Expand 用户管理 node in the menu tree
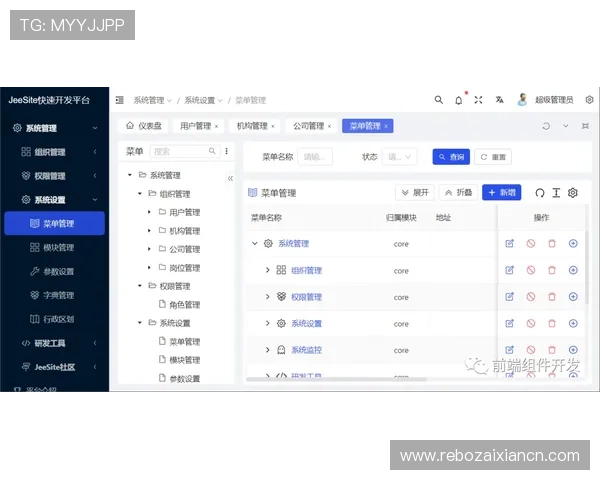600x480 pixels. [x=149, y=212]
